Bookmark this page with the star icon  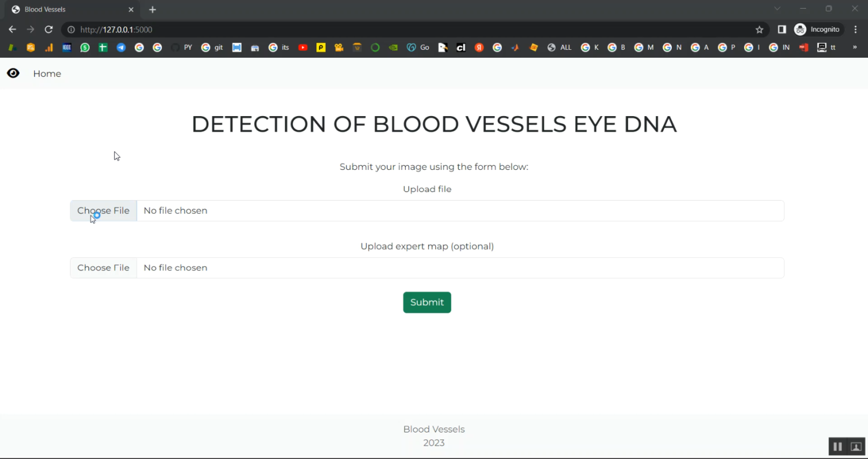coord(760,29)
